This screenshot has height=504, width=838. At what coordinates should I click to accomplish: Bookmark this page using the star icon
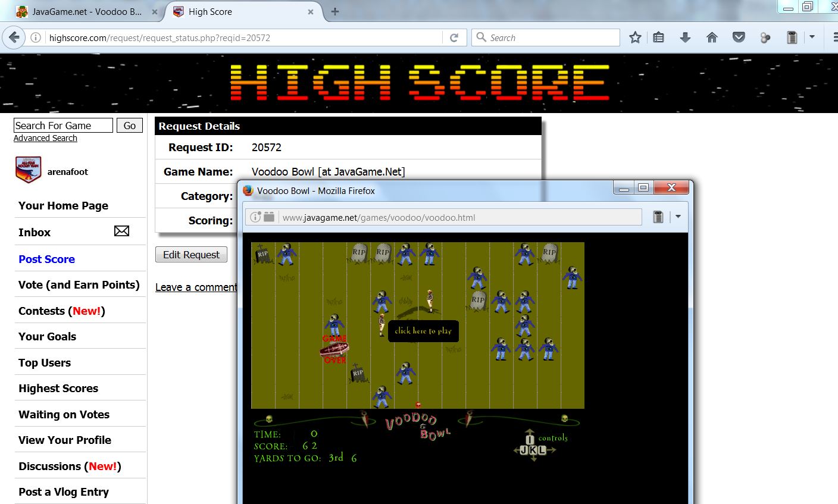tap(634, 37)
